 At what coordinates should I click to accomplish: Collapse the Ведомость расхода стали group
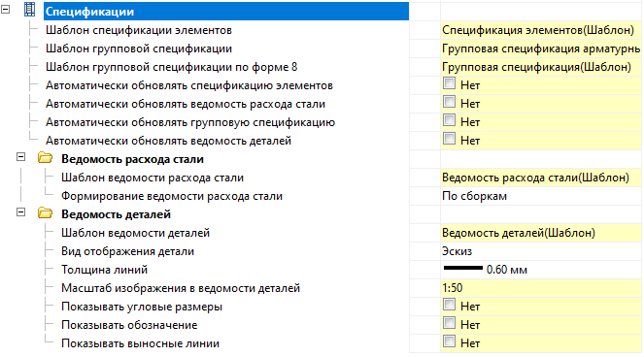(21, 157)
